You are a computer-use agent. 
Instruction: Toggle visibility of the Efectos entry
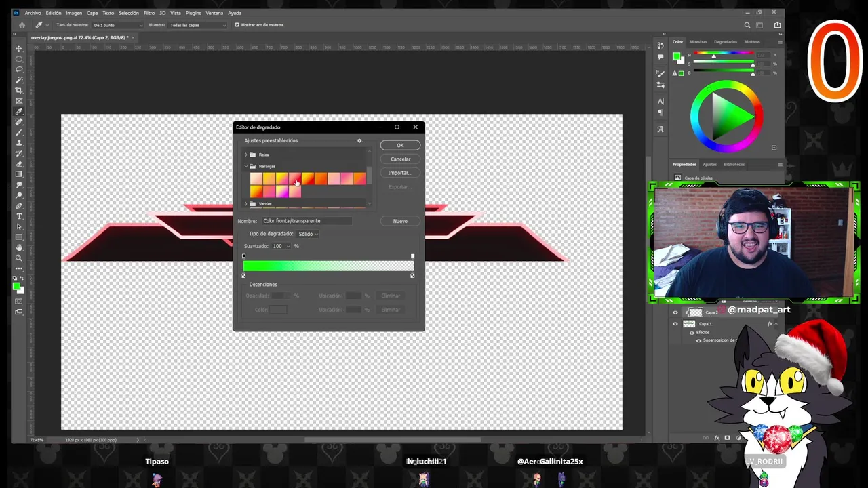pos(692,333)
